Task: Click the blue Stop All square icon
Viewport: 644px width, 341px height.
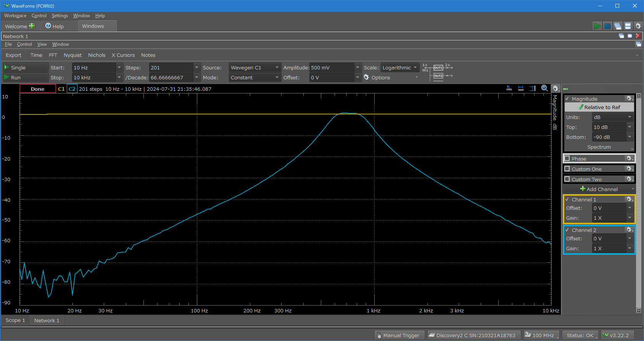Action: tap(607, 26)
